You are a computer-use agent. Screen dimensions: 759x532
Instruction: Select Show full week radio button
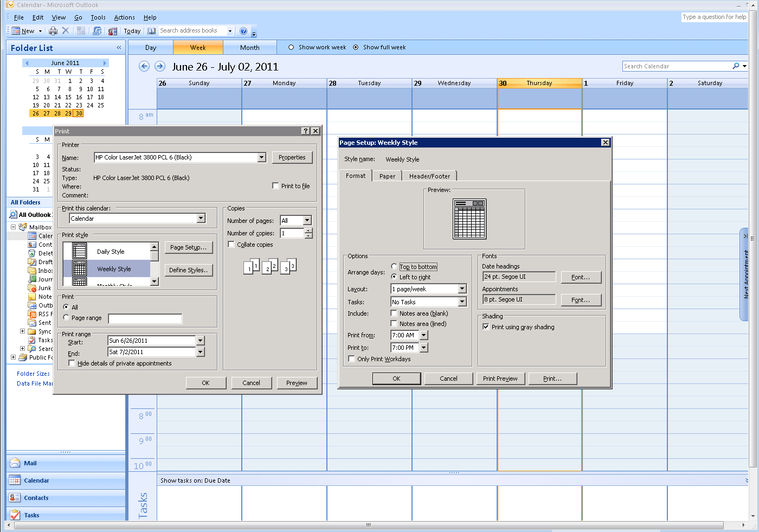tap(356, 47)
